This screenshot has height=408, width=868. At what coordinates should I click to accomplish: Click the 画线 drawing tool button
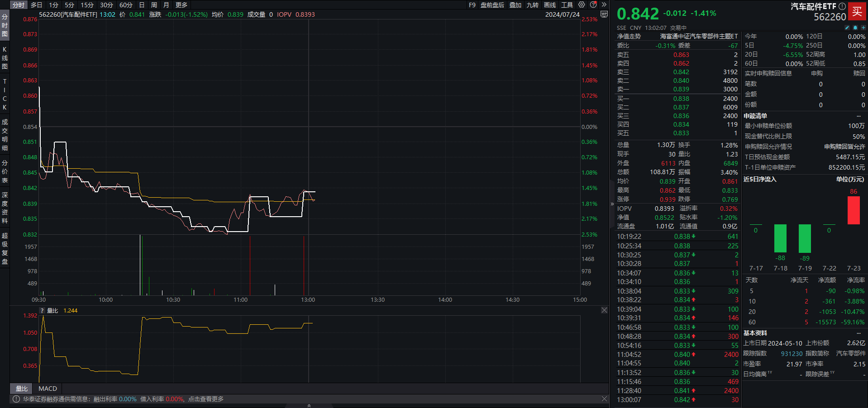[550, 5]
